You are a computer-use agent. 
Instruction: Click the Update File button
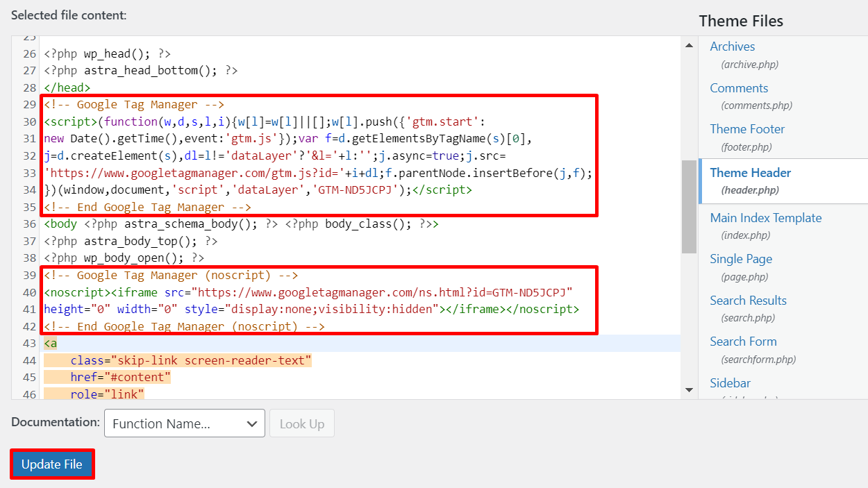[x=51, y=464]
